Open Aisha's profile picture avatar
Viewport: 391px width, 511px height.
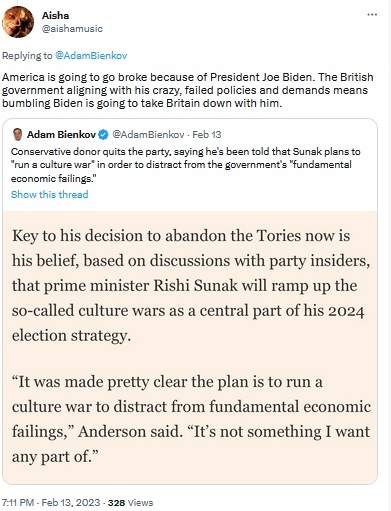point(18,22)
